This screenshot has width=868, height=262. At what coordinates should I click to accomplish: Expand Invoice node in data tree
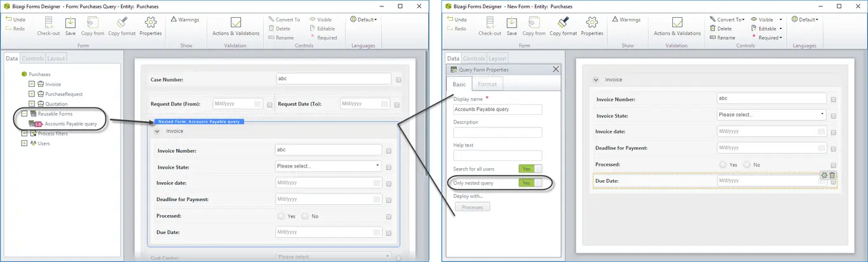32,84
